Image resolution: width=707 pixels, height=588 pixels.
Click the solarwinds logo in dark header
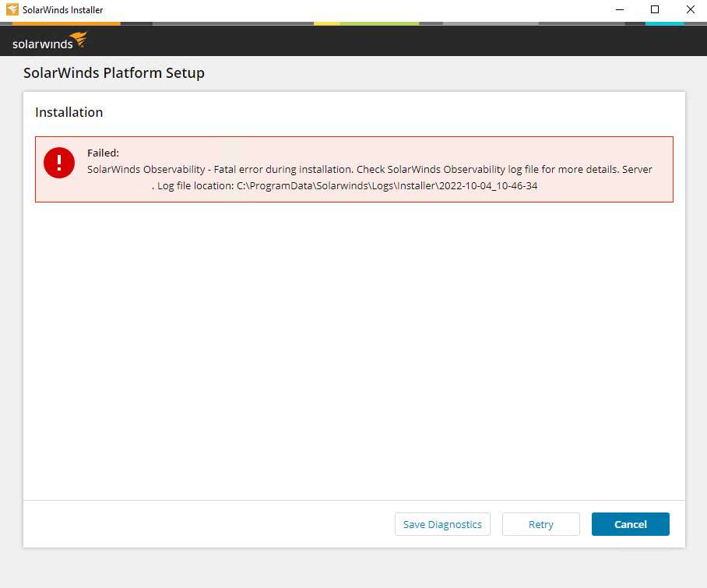(x=50, y=41)
